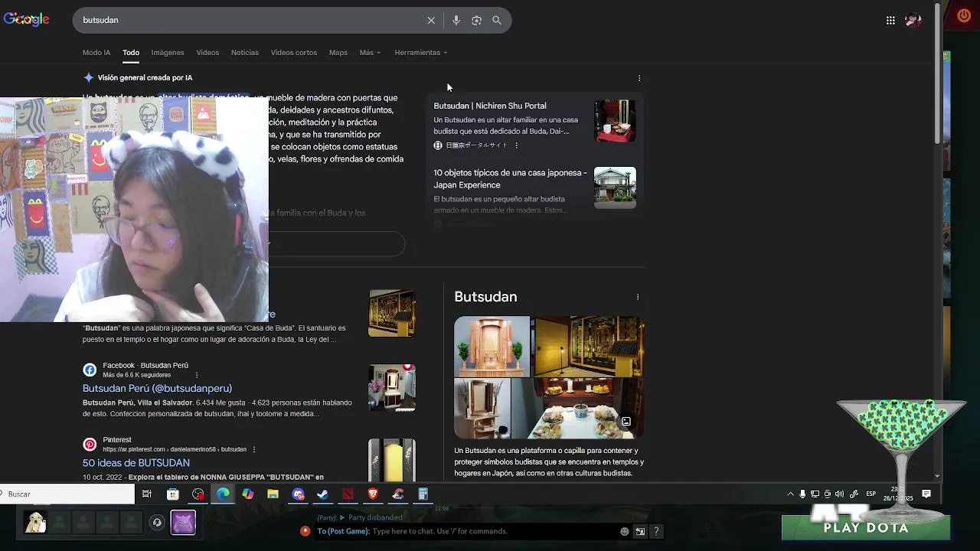This screenshot has width=980, height=551.
Task: Open File Explorer from the taskbar
Action: (x=273, y=494)
